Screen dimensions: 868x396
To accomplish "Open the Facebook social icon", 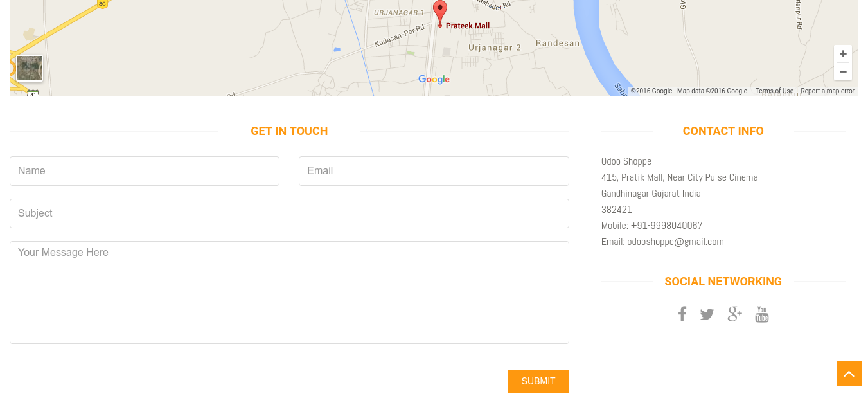I will [682, 314].
